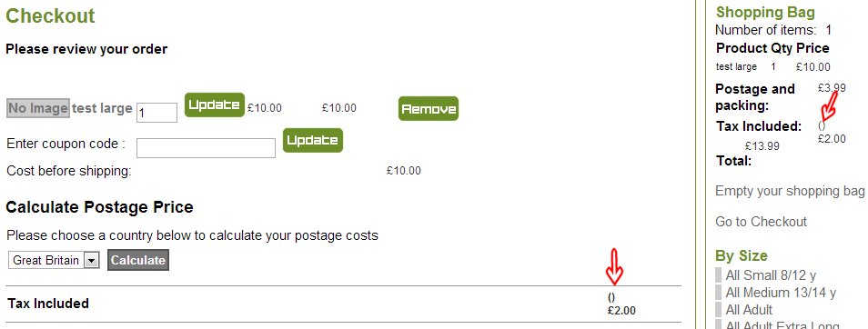
Task: Open the Go to Checkout link
Action: 762,222
